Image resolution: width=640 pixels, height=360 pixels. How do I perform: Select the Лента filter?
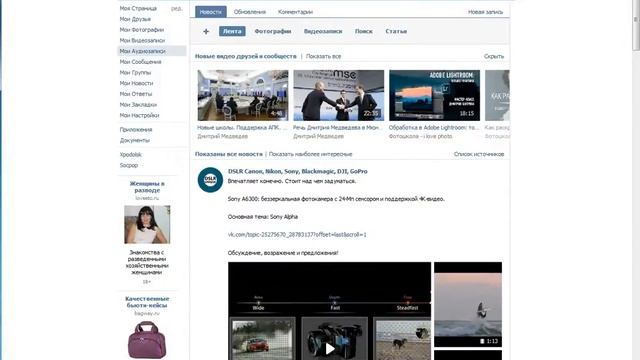coord(232,31)
